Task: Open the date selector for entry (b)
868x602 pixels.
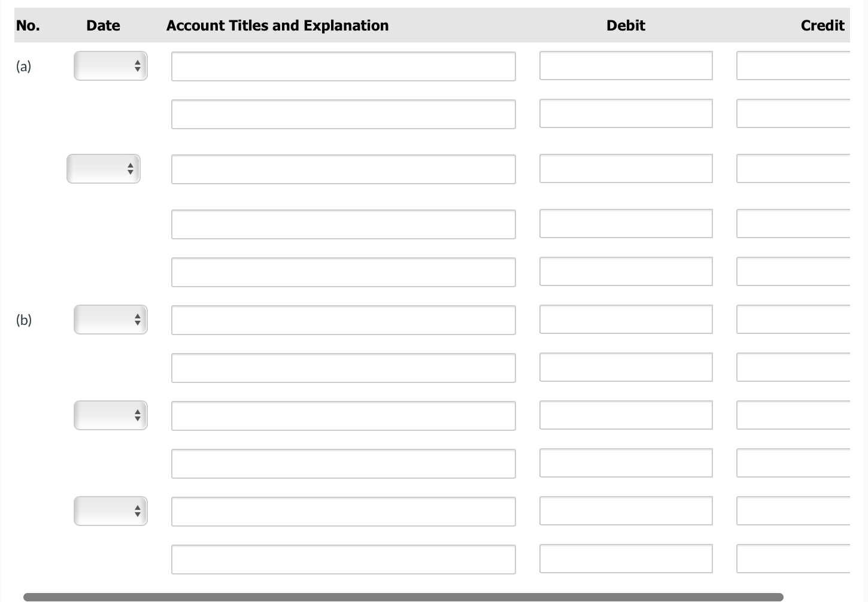Action: [110, 320]
